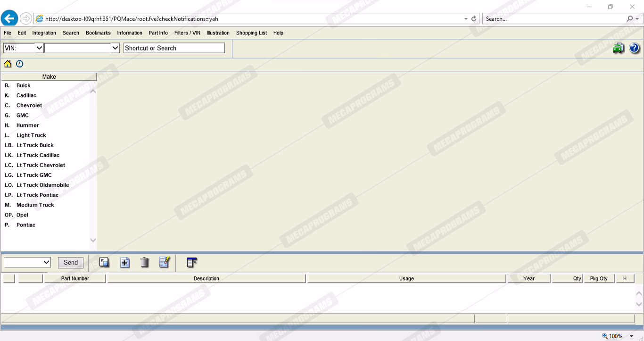Open the Filters / VIN menu
The width and height of the screenshot is (644, 341).
pos(187,33)
